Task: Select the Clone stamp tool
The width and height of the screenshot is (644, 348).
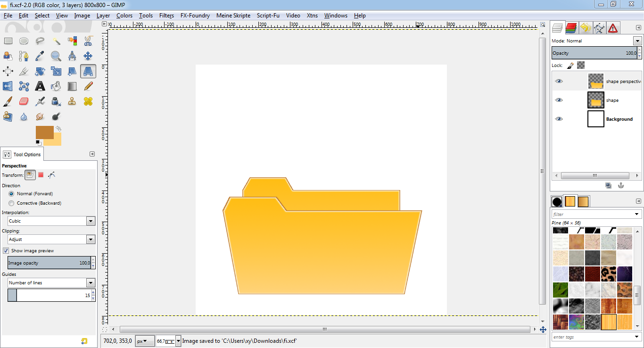Action: [x=72, y=101]
